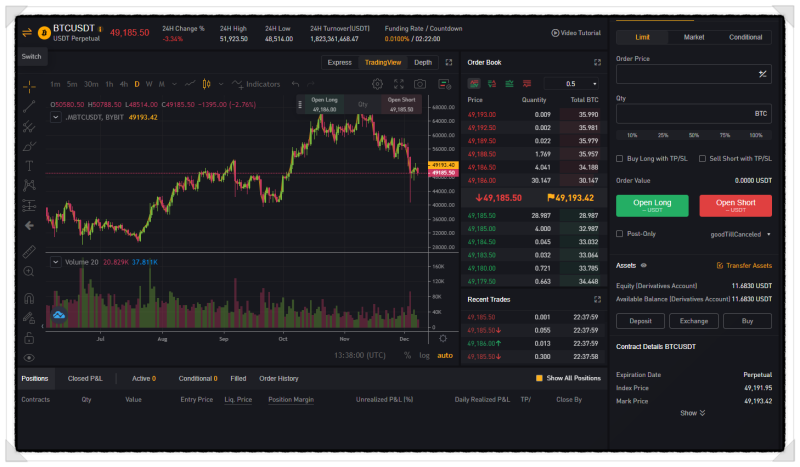Open the Video Tutorial link

[x=576, y=33]
